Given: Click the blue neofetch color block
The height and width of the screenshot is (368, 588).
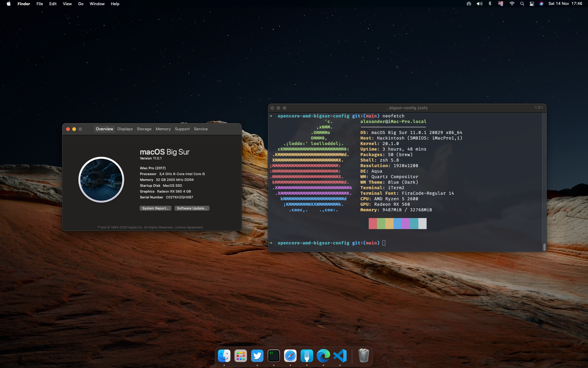Looking at the screenshot, I should 398,224.
